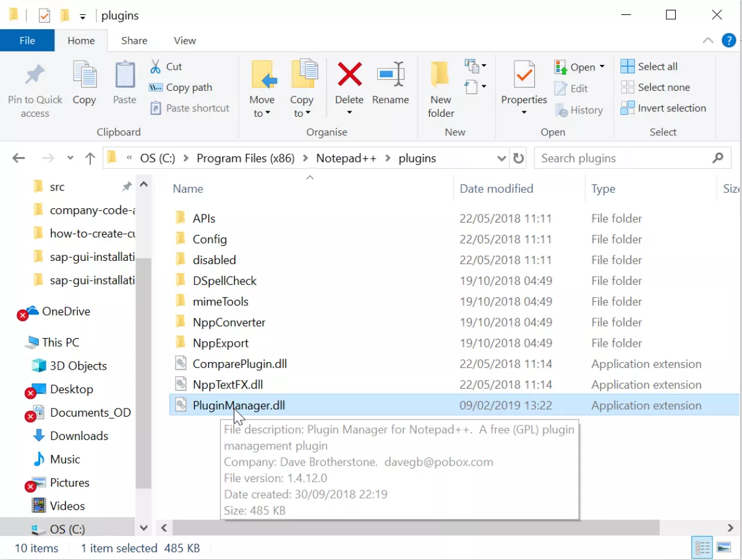Select the Home ribbon tab
The image size is (742, 560).
click(81, 40)
